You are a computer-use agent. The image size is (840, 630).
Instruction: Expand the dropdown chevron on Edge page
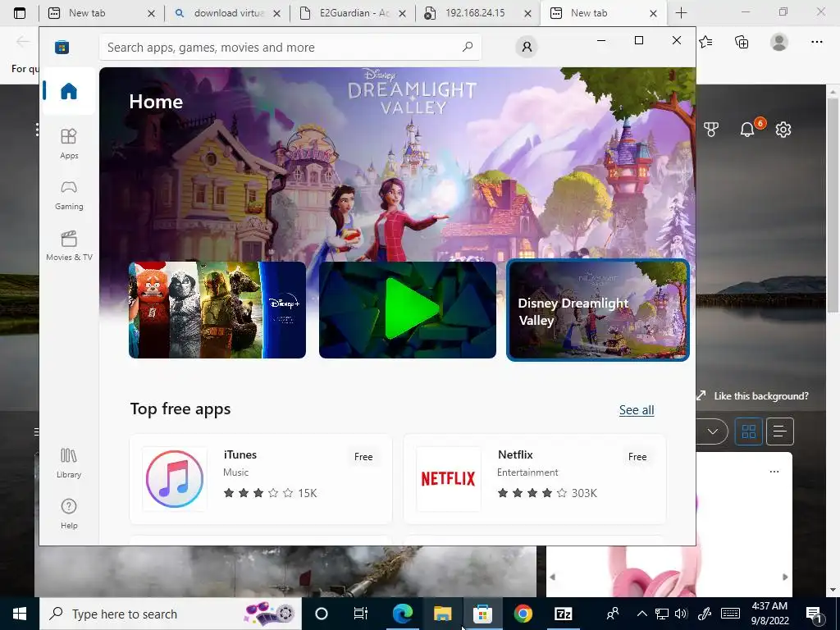point(713,431)
